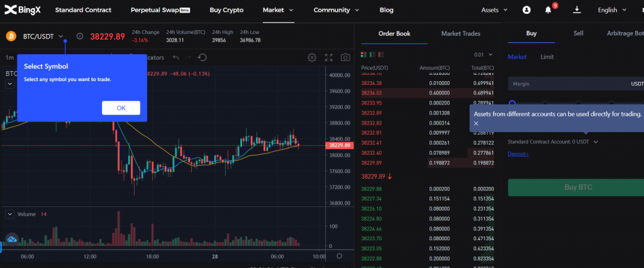This screenshot has height=268, width=644.
Task: Open Standard Contract page
Action: click(83, 10)
